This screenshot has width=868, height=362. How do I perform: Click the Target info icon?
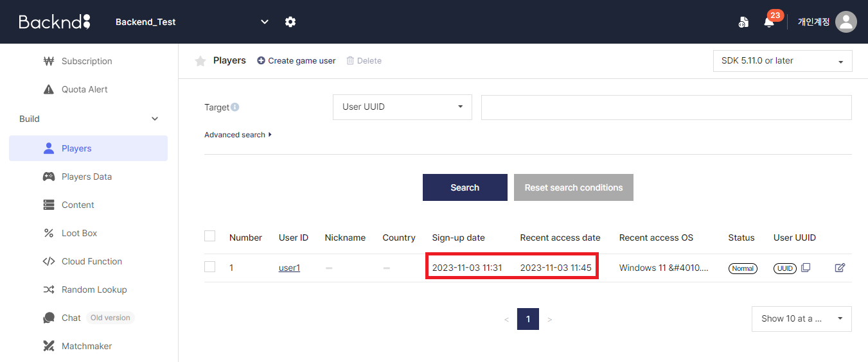click(x=235, y=107)
